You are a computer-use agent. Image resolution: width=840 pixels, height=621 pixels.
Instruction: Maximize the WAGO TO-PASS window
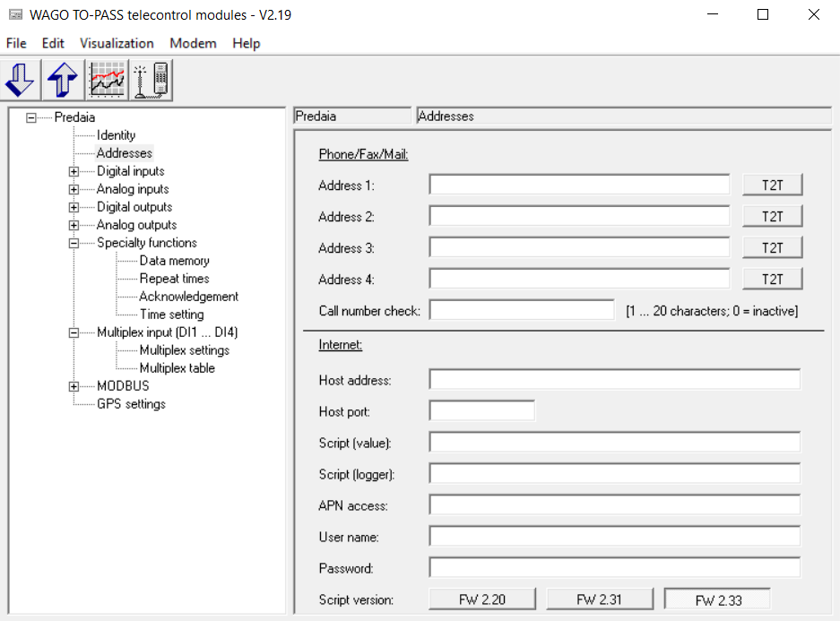point(763,14)
